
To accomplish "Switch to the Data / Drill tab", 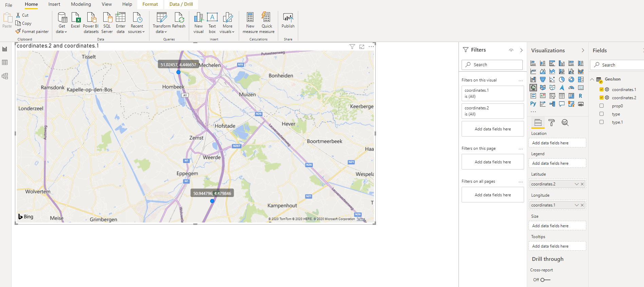I will coord(181,4).
